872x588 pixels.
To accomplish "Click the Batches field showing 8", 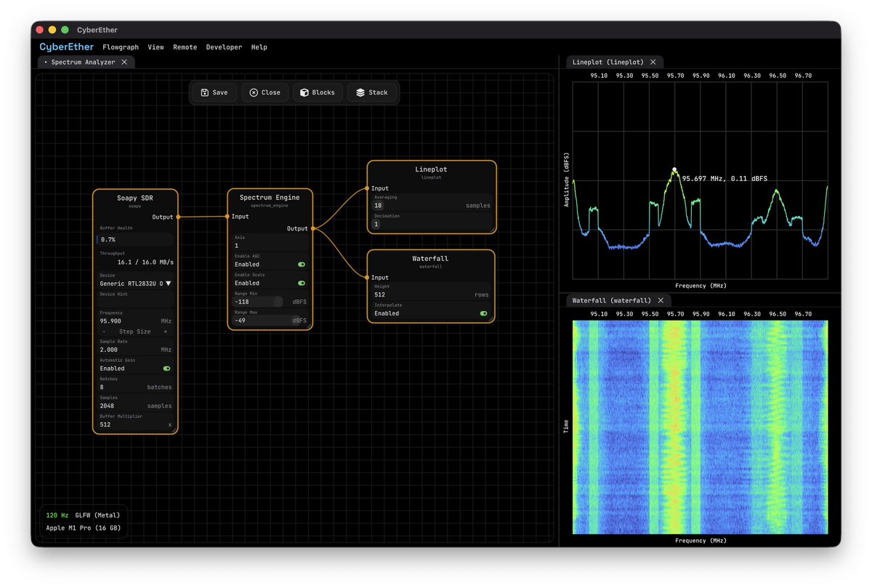I will point(135,387).
